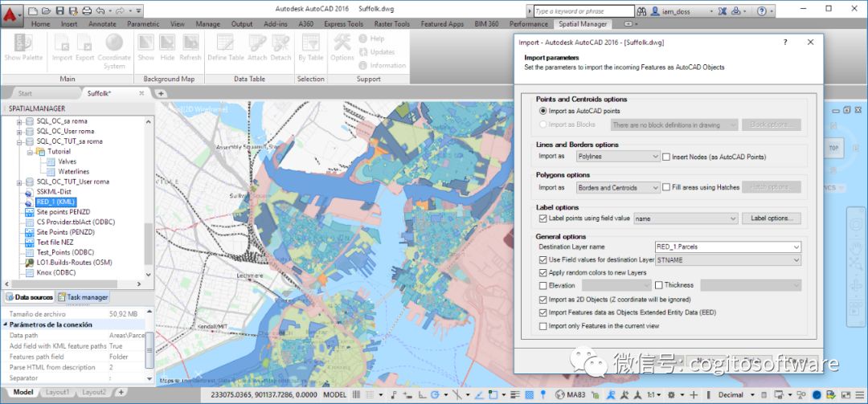Click the Undo arrow icon

100,10
